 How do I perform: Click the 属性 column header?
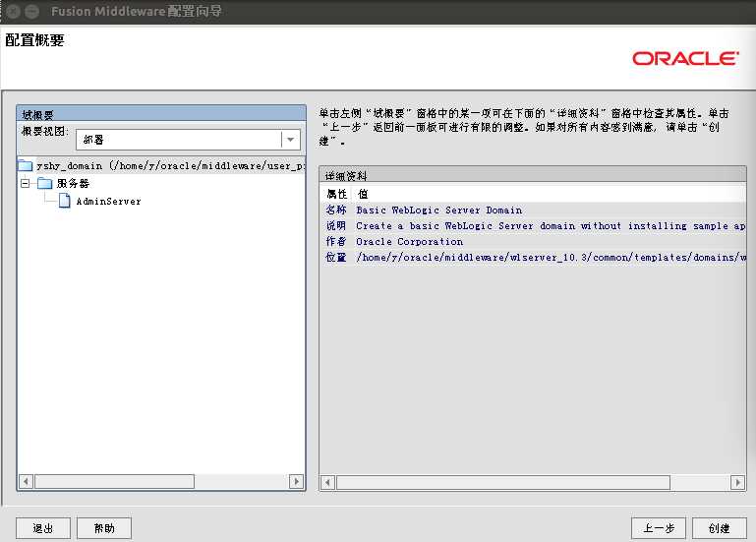(x=336, y=194)
